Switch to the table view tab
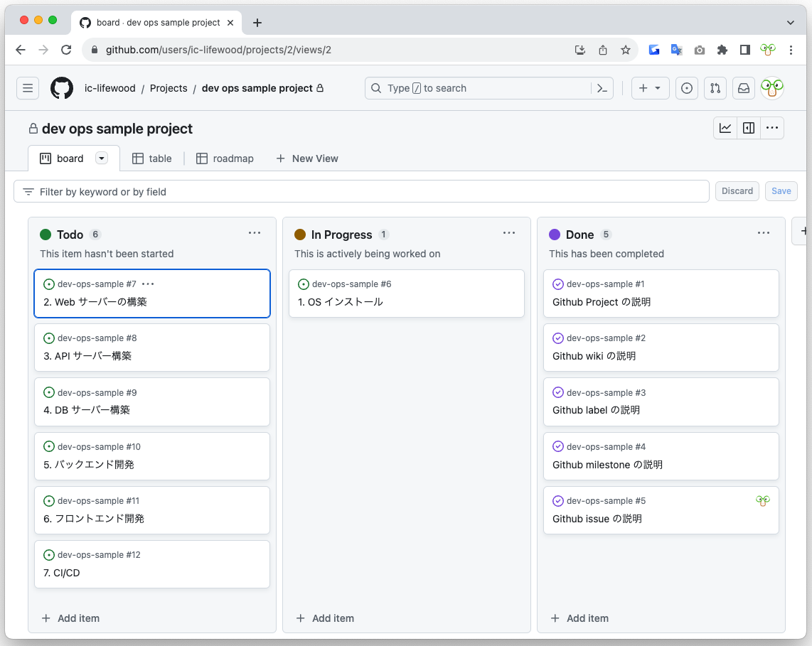 pos(152,158)
